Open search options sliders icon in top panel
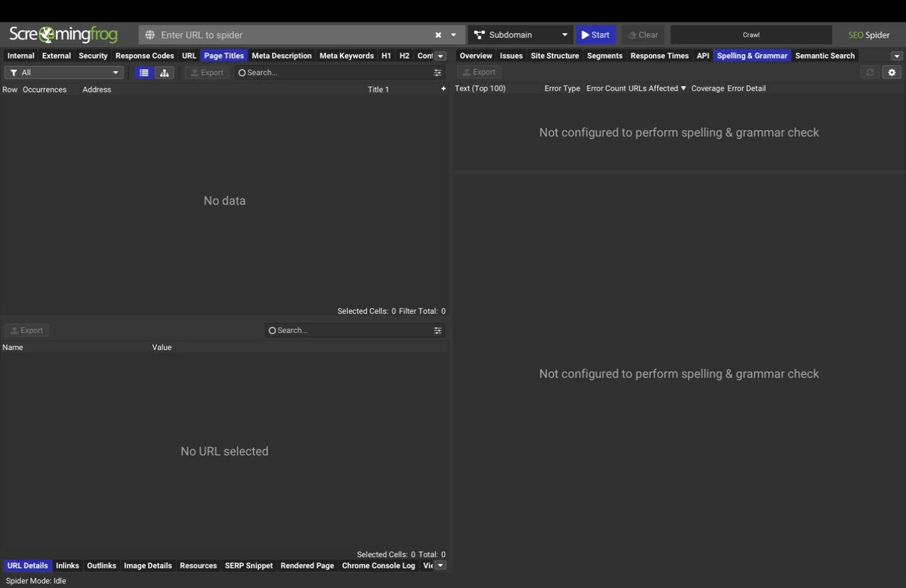This screenshot has width=906, height=588. coord(437,73)
